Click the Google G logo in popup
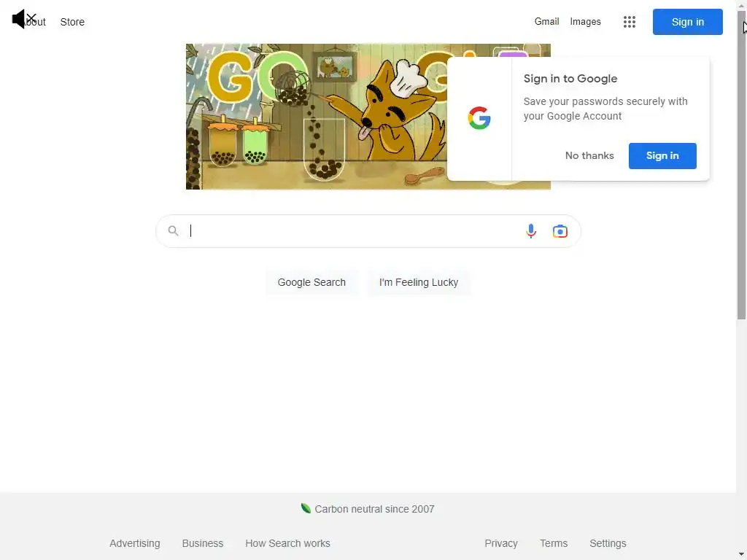 479,118
